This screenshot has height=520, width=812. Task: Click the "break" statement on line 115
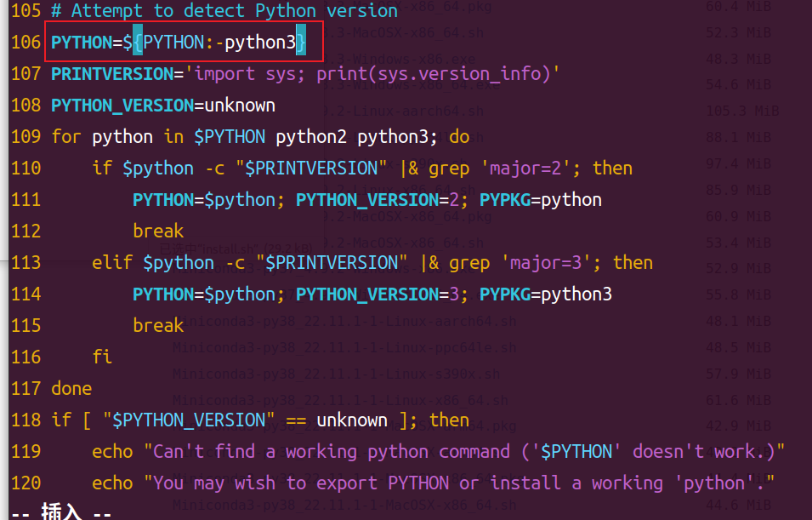pos(158,325)
